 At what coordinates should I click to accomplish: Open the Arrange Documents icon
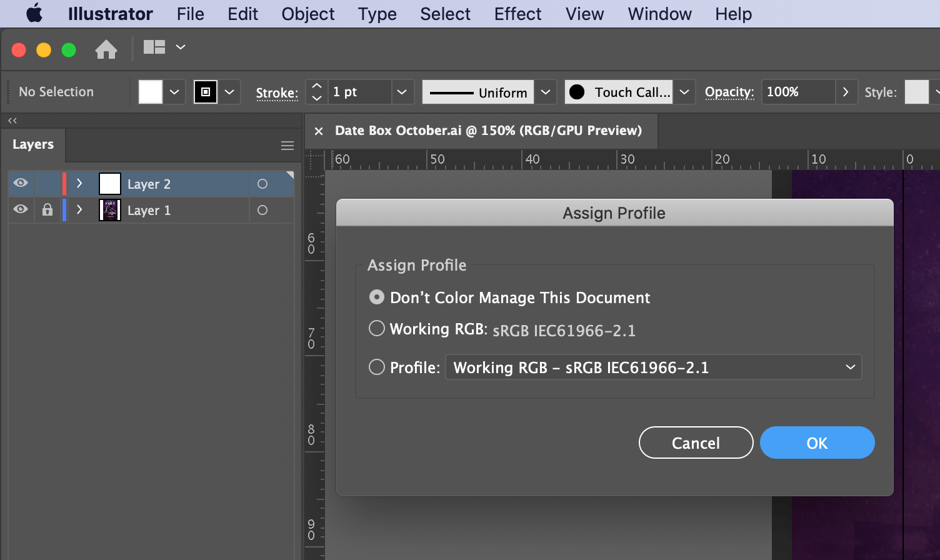click(x=154, y=47)
